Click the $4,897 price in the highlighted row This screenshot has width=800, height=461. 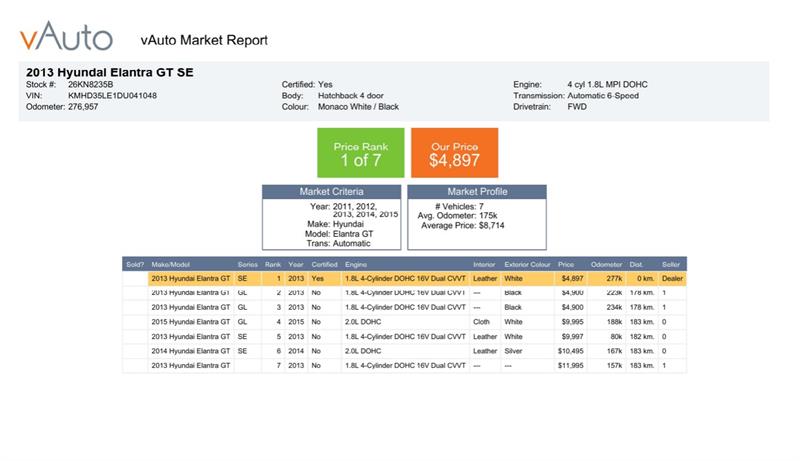click(x=572, y=279)
